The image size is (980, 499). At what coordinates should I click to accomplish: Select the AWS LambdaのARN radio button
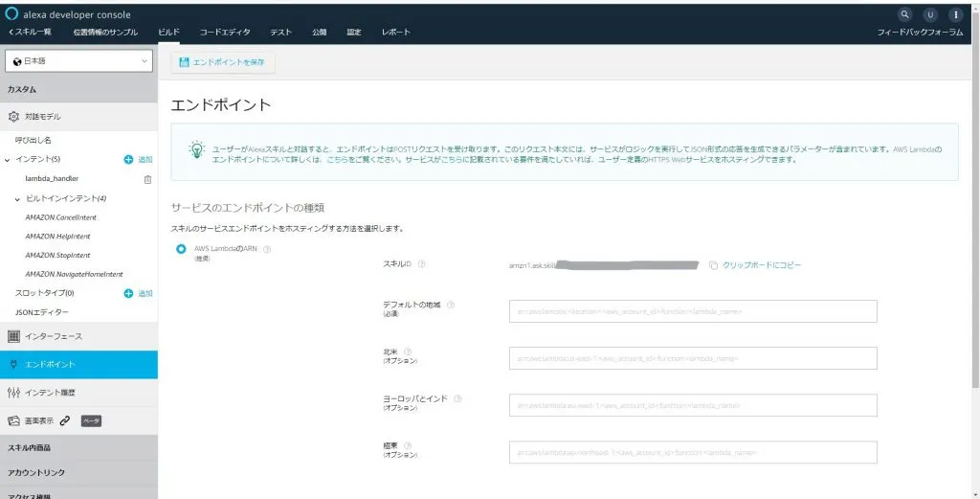coord(180,250)
